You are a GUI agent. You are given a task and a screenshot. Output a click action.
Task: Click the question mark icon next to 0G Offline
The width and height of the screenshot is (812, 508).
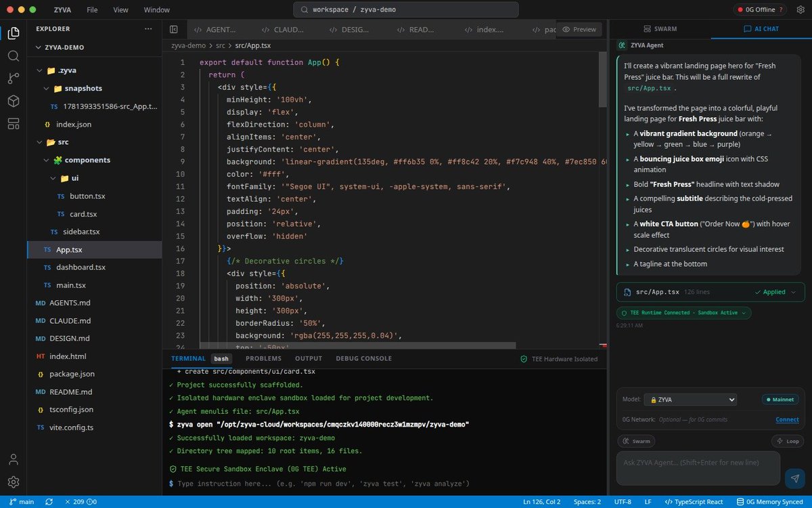coord(782,9)
